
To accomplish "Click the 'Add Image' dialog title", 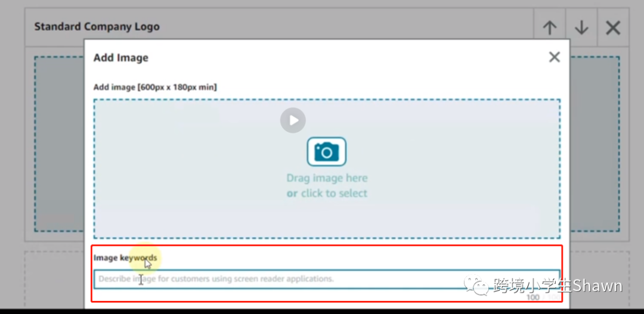I will tap(120, 57).
